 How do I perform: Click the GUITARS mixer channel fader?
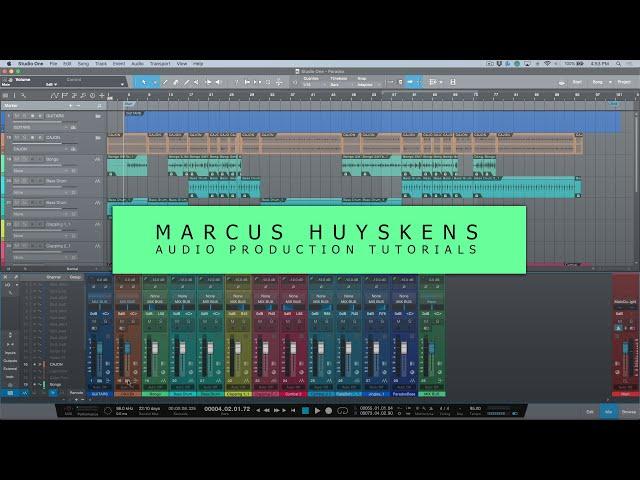[x=100, y=349]
